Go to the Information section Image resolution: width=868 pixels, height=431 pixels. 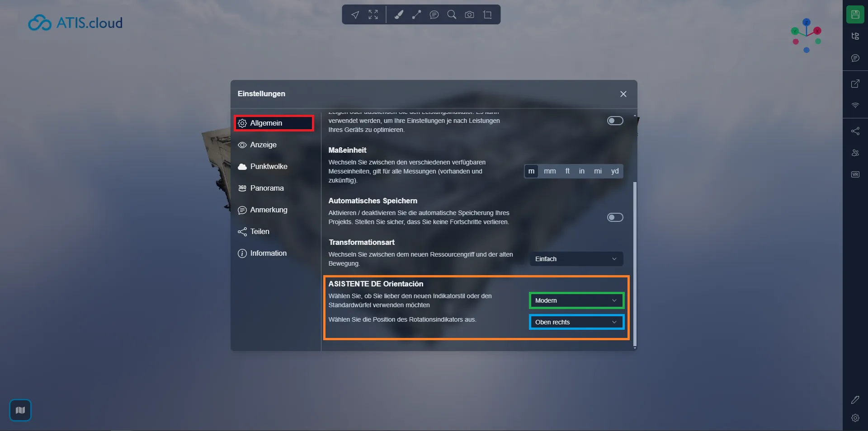[268, 253]
